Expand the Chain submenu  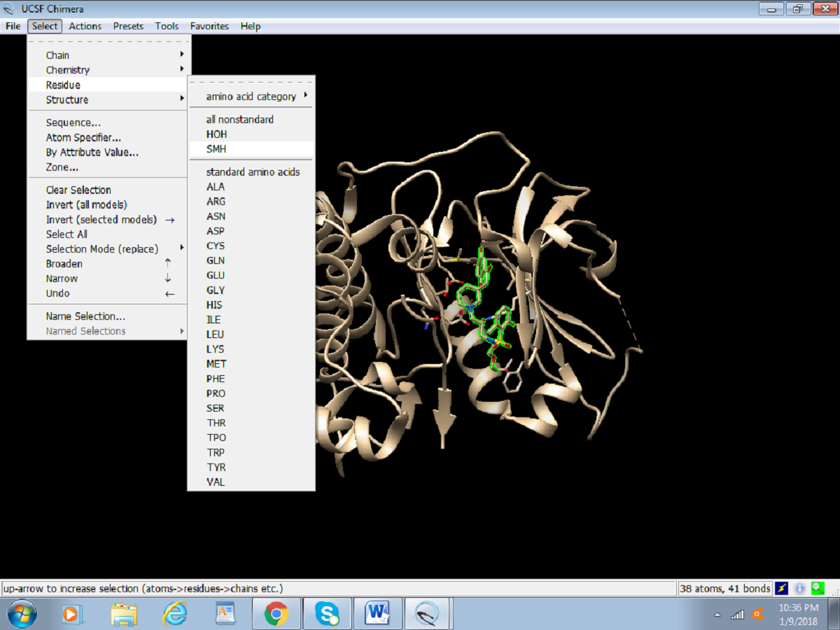point(108,55)
